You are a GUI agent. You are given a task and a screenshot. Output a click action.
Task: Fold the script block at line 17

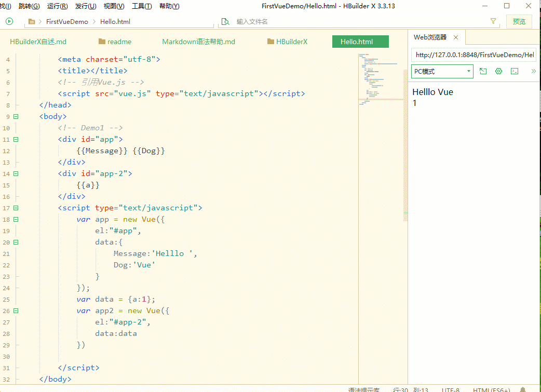[16, 208]
